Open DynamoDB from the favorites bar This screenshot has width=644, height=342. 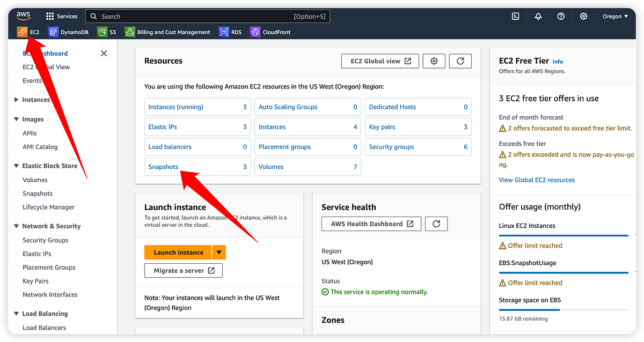(x=69, y=32)
